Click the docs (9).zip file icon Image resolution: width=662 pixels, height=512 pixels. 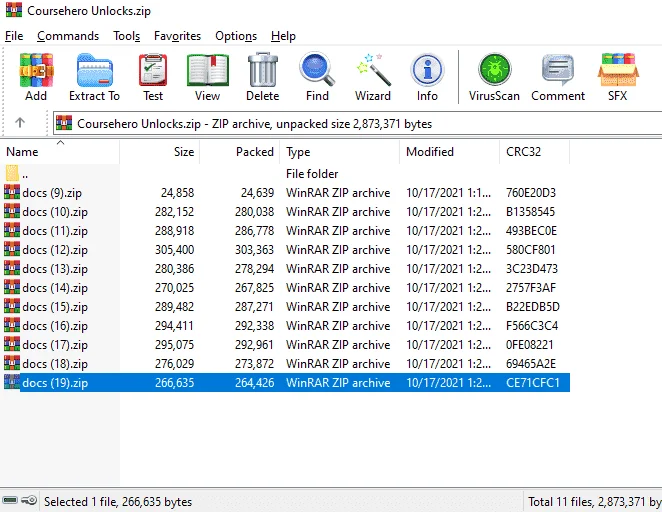(x=12, y=192)
